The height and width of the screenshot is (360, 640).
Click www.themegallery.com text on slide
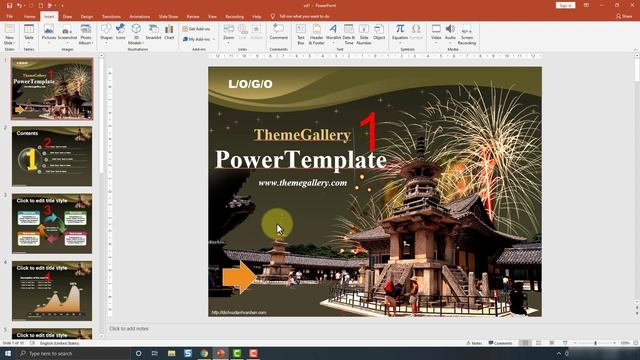[302, 183]
